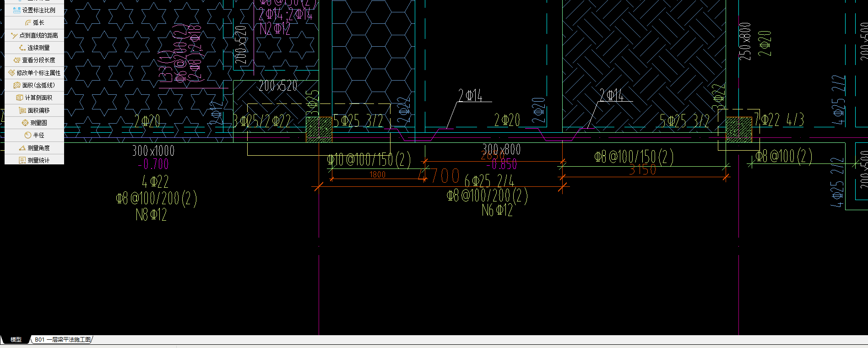The width and height of the screenshot is (868, 348).
Task: Click the 300x800 beam size label
Action: click(x=501, y=149)
